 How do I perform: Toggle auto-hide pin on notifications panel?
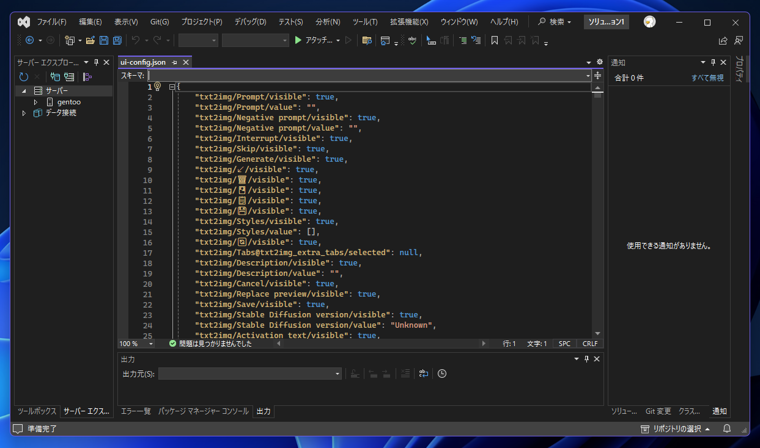712,62
